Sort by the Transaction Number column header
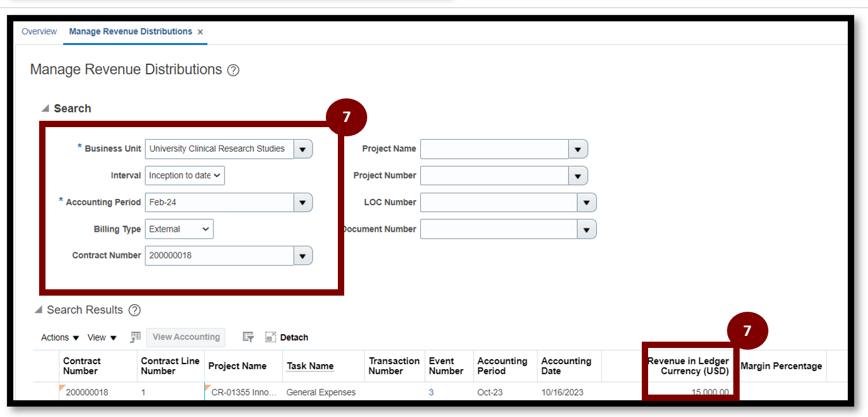The width and height of the screenshot is (868, 417). [x=394, y=366]
